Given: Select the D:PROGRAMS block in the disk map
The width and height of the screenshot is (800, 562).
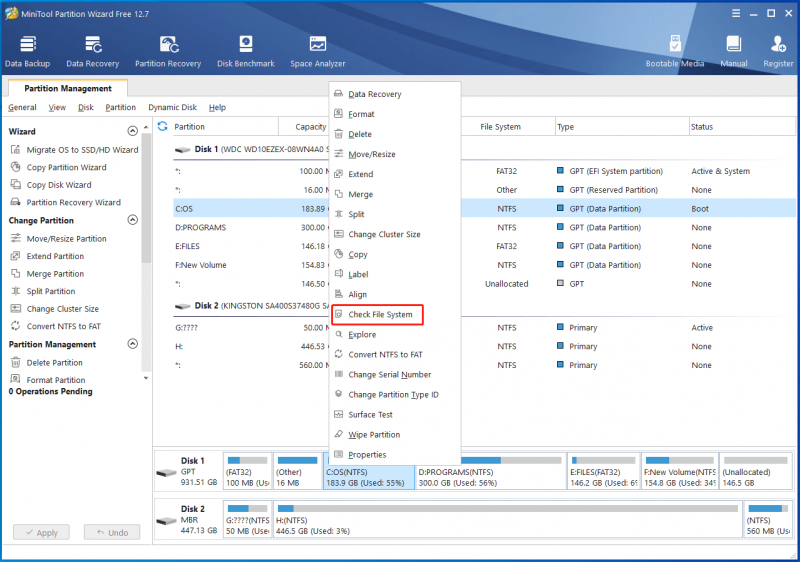Looking at the screenshot, I should pyautogui.click(x=490, y=471).
